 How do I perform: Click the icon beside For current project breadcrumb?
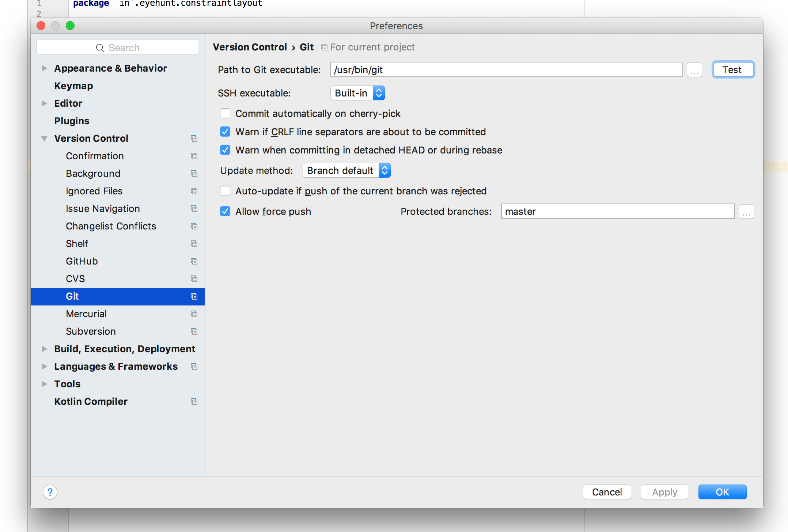pyautogui.click(x=324, y=47)
